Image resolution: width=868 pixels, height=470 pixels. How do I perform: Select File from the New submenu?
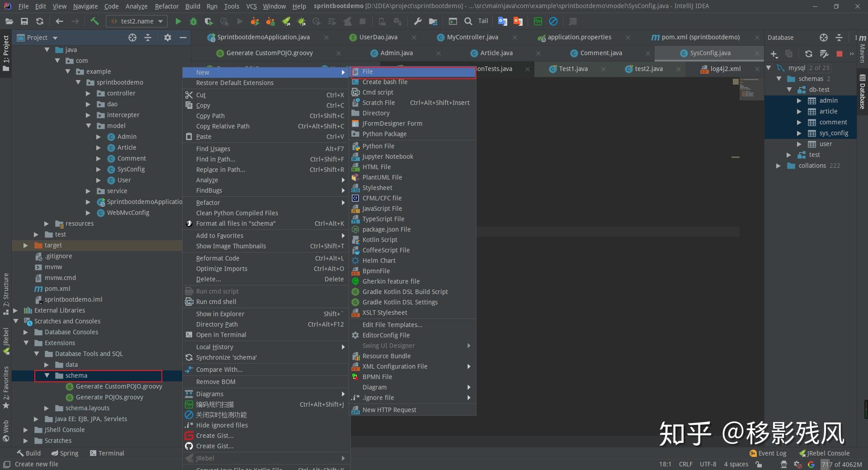[x=368, y=71]
